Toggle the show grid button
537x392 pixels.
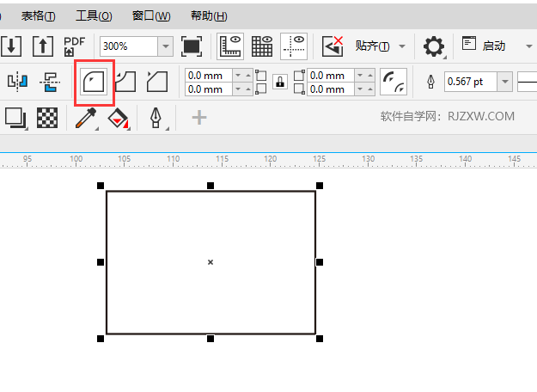[262, 46]
